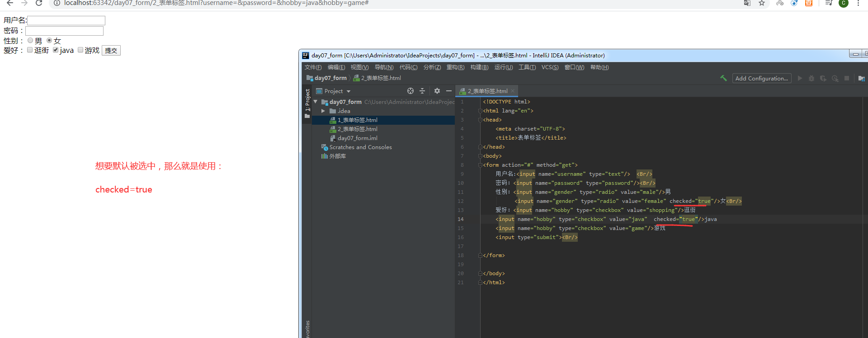Click the Build project hammer icon
The height and width of the screenshot is (338, 868).
click(723, 78)
